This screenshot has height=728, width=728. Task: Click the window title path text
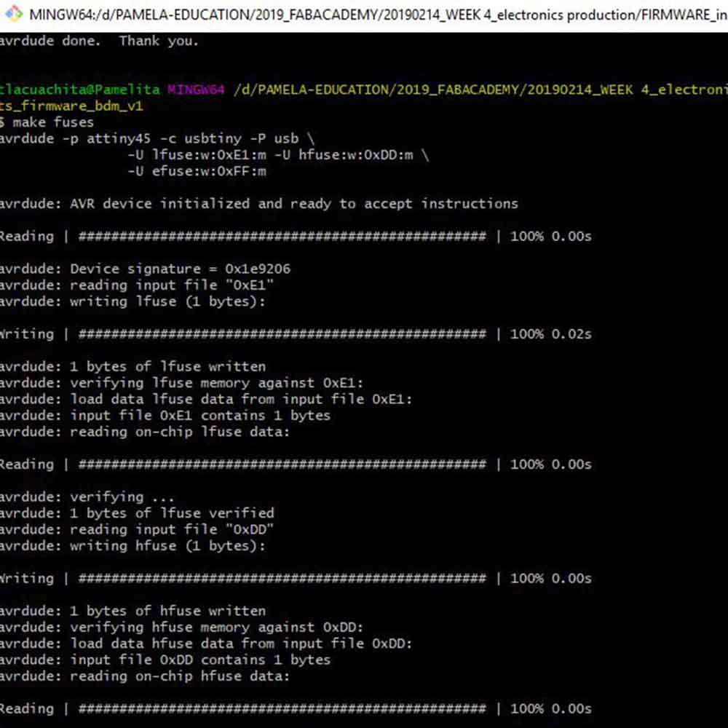point(379,15)
